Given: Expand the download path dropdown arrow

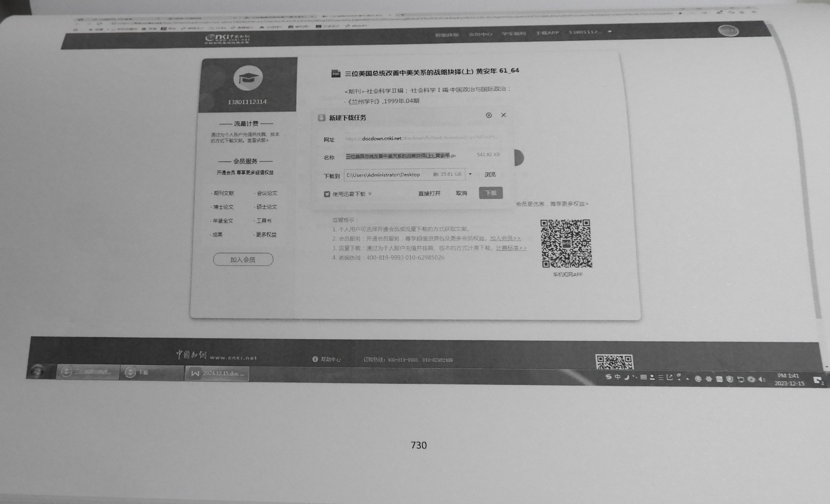Looking at the screenshot, I should [x=470, y=174].
